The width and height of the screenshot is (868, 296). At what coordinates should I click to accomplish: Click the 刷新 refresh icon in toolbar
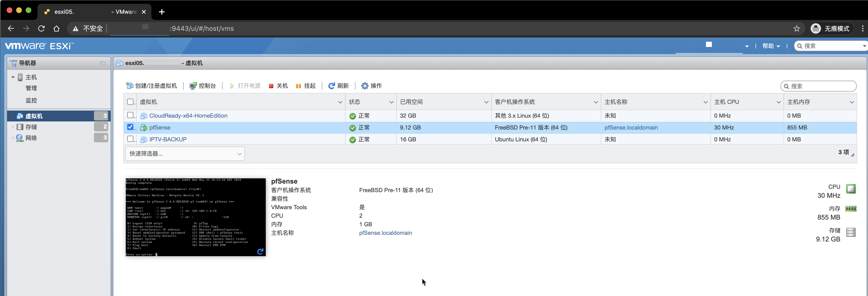coord(331,86)
